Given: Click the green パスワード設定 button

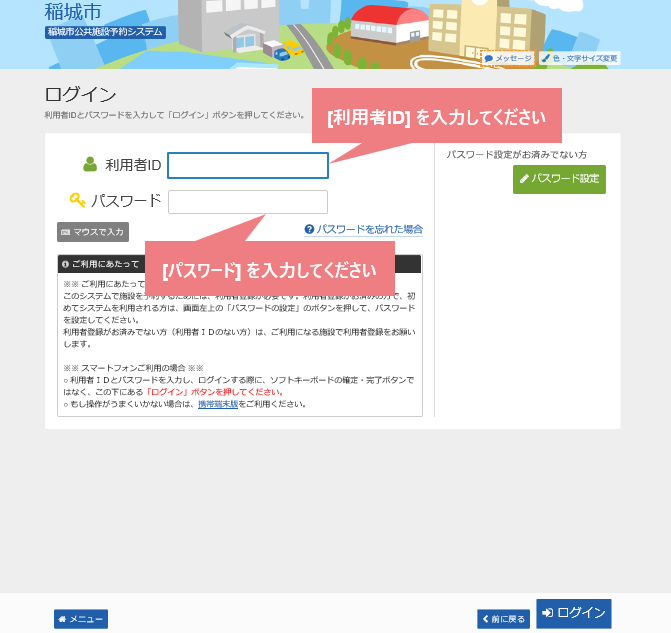Looking at the screenshot, I should pyautogui.click(x=559, y=179).
